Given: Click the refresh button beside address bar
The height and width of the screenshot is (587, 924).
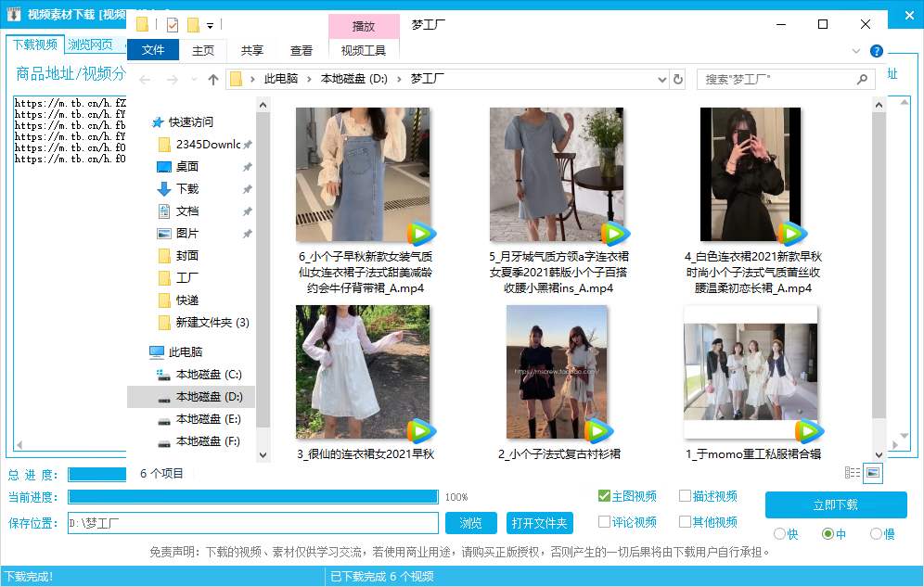Looking at the screenshot, I should click(678, 80).
